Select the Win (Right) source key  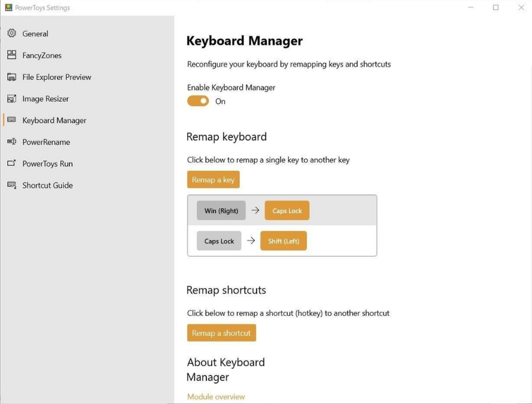click(221, 211)
